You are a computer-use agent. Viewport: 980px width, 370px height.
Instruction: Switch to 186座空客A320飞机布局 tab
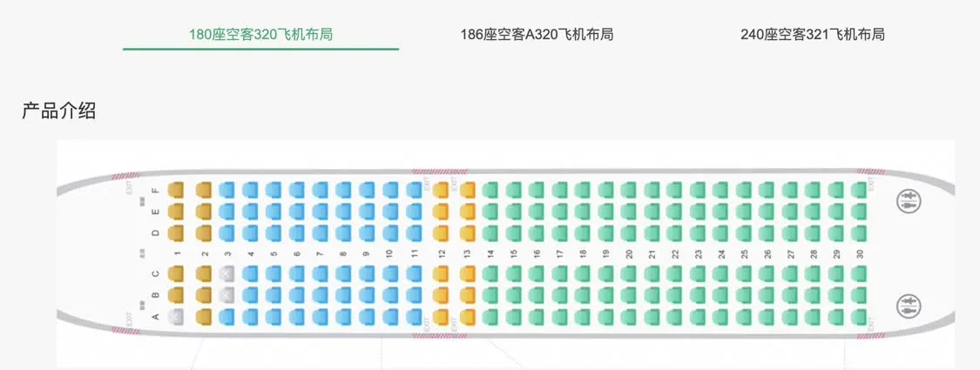537,34
